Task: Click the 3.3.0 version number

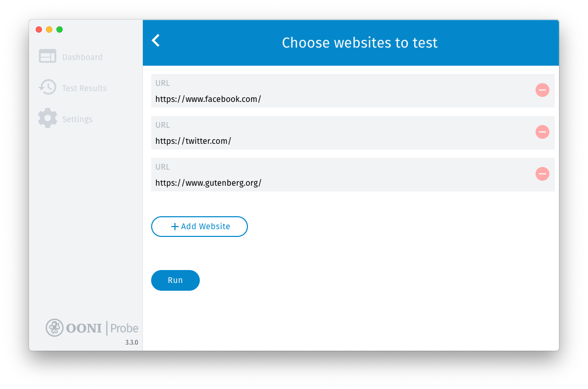Action: pos(131,342)
